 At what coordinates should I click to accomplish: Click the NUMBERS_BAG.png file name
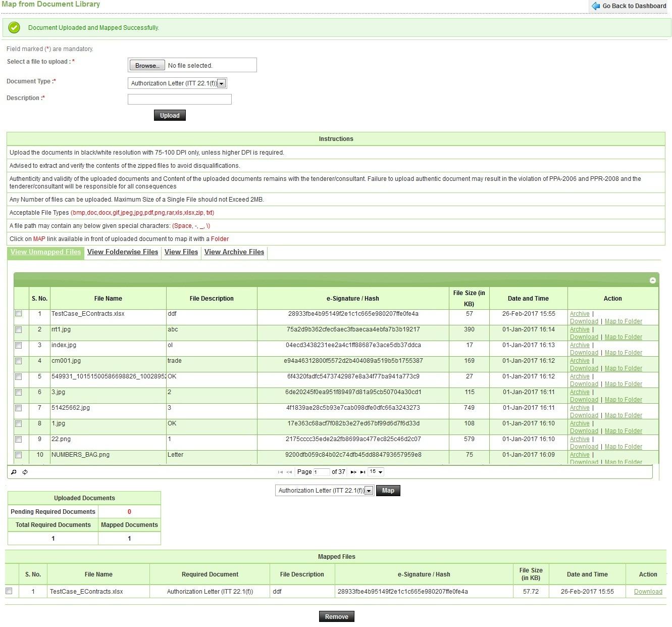[81, 455]
